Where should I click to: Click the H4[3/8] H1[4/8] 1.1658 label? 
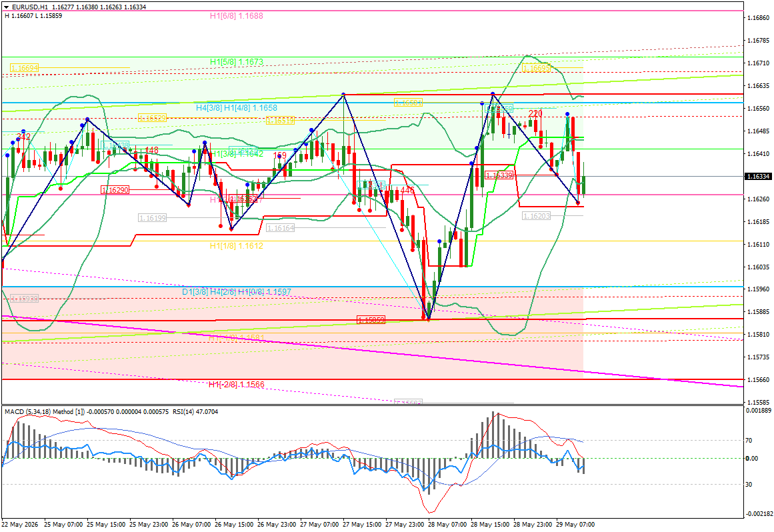click(237, 108)
